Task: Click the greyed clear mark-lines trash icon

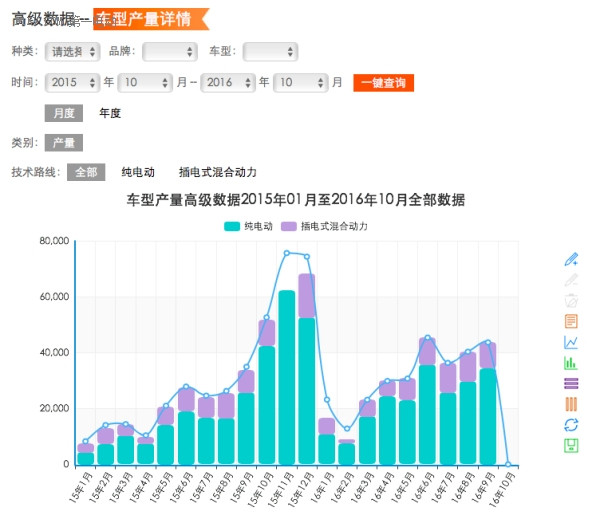Action: [x=571, y=300]
